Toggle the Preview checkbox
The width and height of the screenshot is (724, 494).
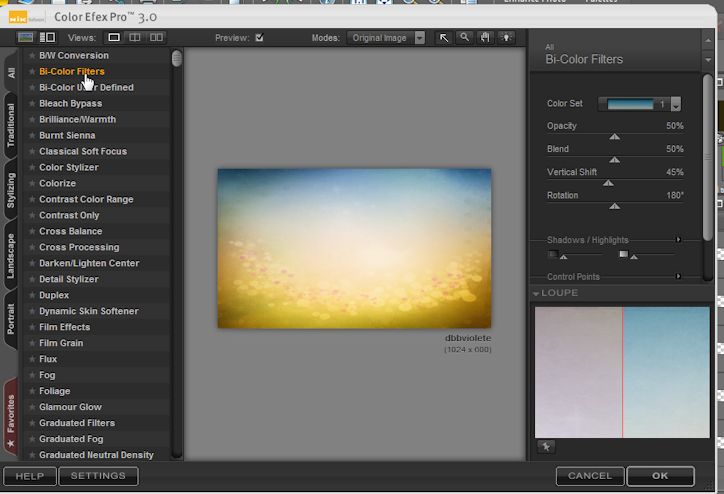click(x=259, y=37)
